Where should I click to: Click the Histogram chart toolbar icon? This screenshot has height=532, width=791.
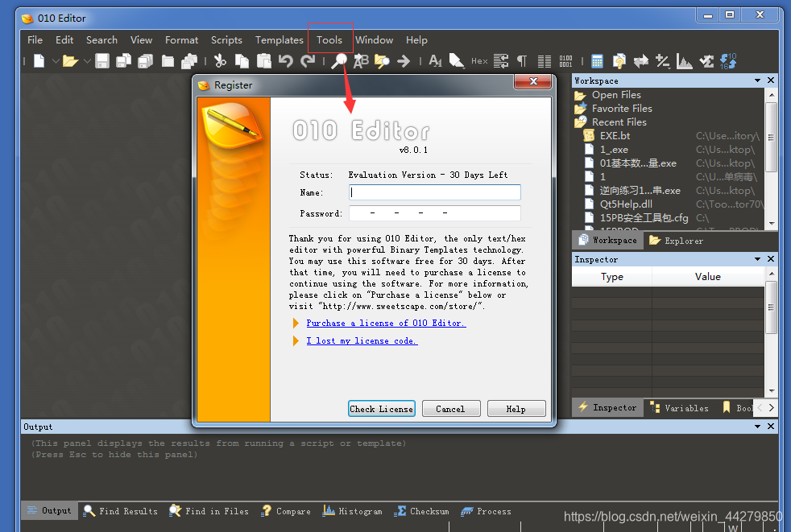point(685,61)
